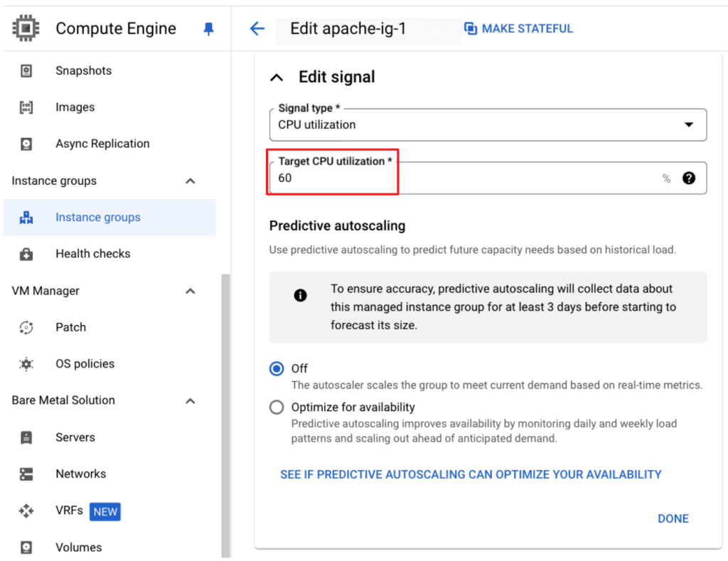
Task: Click the Edit apache-ig-1 page title
Action: 348,28
